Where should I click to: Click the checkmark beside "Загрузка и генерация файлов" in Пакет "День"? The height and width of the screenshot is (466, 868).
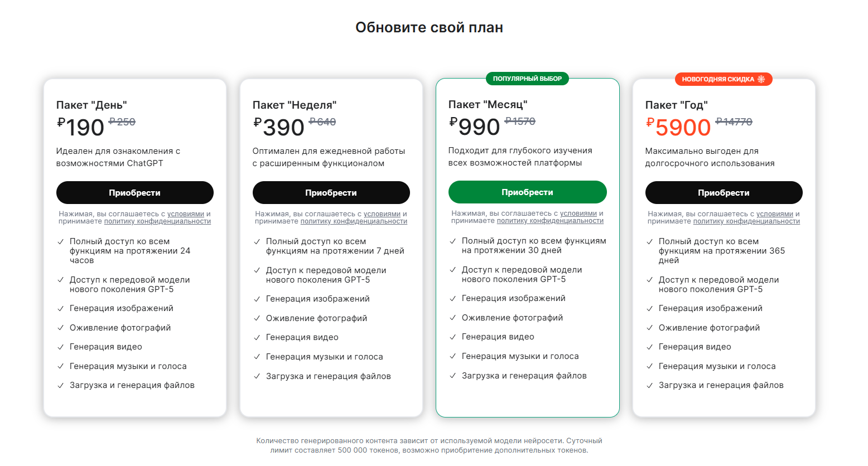point(60,385)
